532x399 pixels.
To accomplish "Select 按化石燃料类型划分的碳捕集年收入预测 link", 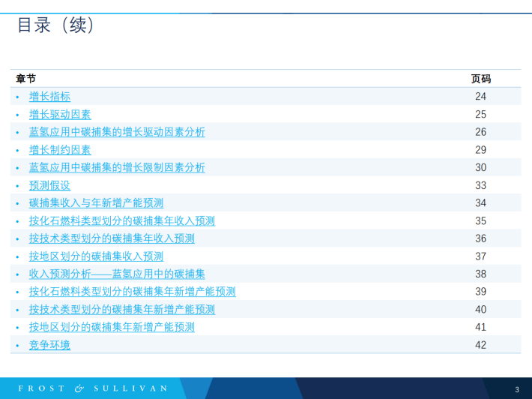I will point(122,221).
